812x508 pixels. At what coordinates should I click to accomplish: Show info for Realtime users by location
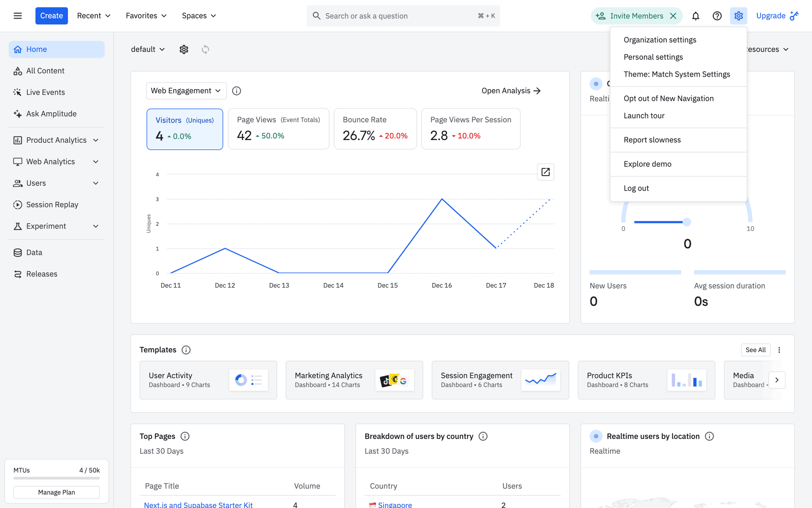(x=709, y=436)
